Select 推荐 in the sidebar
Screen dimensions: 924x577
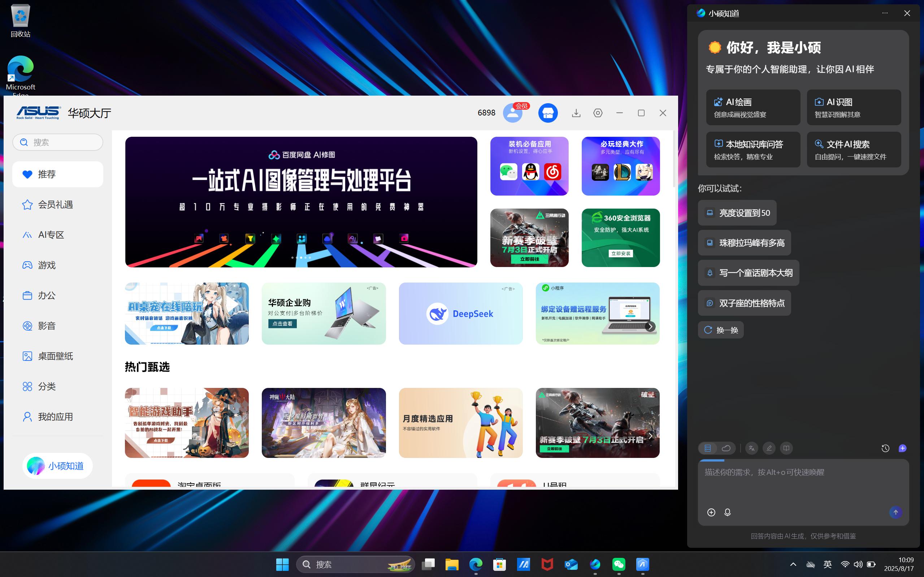pos(58,174)
